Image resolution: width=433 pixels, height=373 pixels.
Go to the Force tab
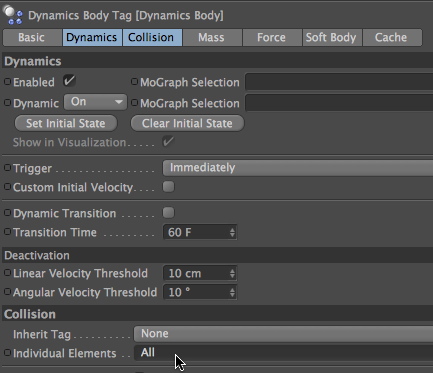pyautogui.click(x=272, y=37)
